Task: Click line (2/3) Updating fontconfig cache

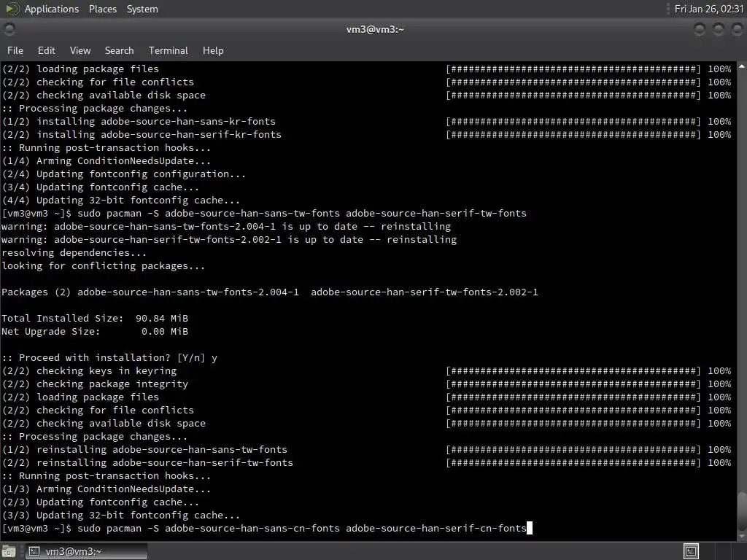Action: click(x=101, y=502)
